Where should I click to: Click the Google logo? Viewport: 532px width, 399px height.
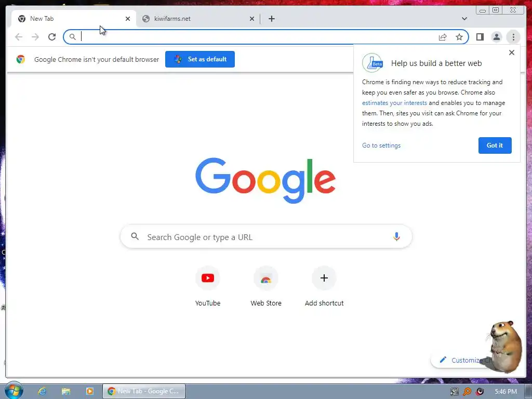(x=265, y=180)
